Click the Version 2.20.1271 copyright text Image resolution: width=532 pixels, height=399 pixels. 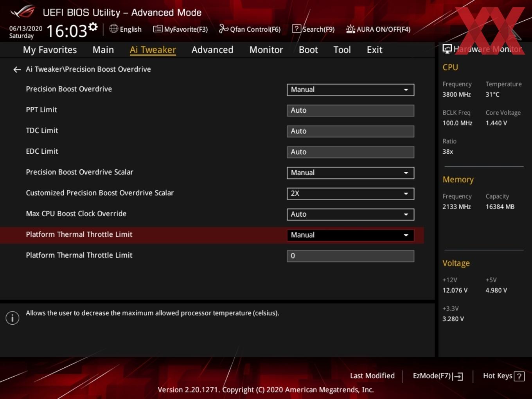coord(266,390)
